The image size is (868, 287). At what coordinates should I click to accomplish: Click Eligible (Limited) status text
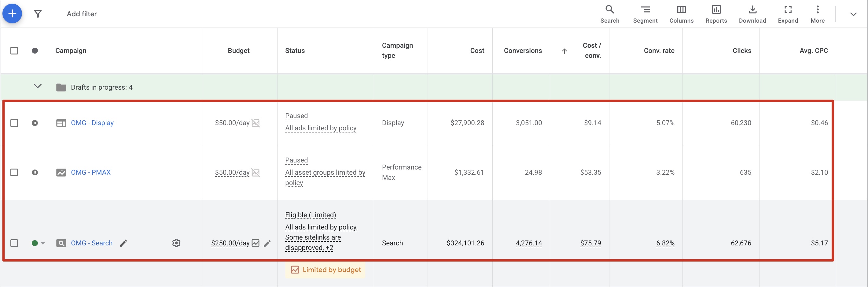pos(310,215)
